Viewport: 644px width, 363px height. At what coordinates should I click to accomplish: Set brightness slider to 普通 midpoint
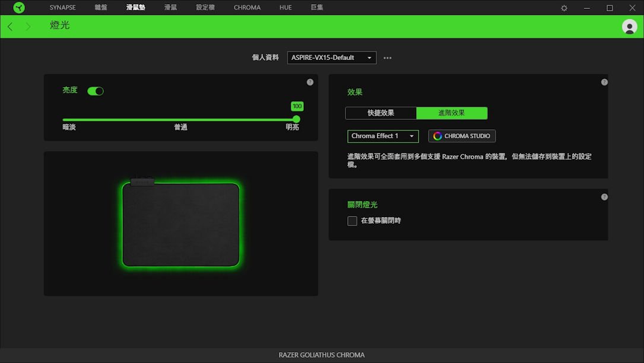179,120
